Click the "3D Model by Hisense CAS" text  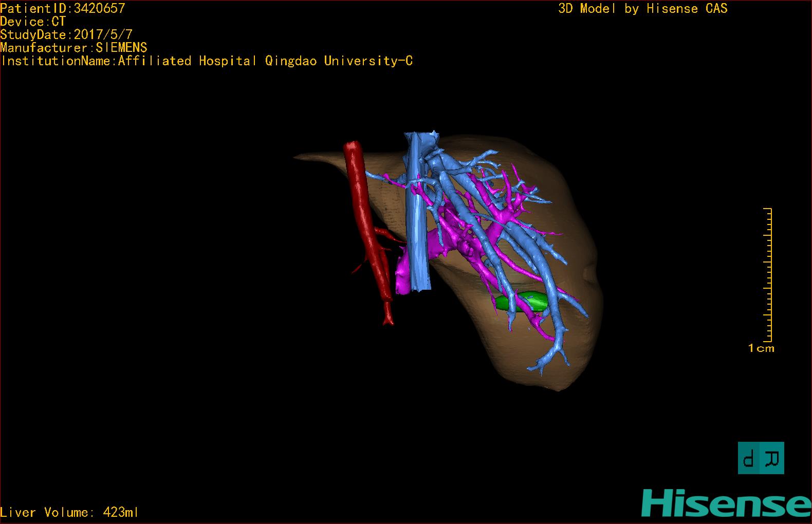[x=643, y=9]
